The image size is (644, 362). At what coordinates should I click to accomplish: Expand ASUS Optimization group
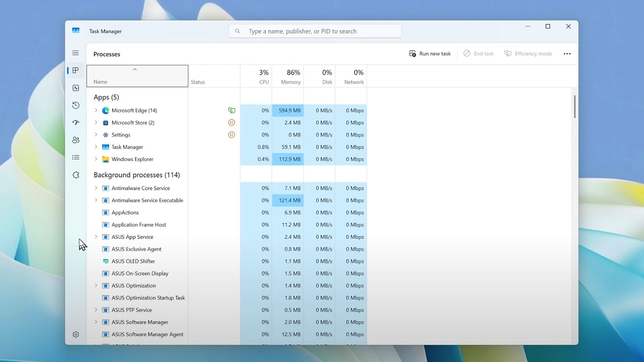(x=96, y=286)
